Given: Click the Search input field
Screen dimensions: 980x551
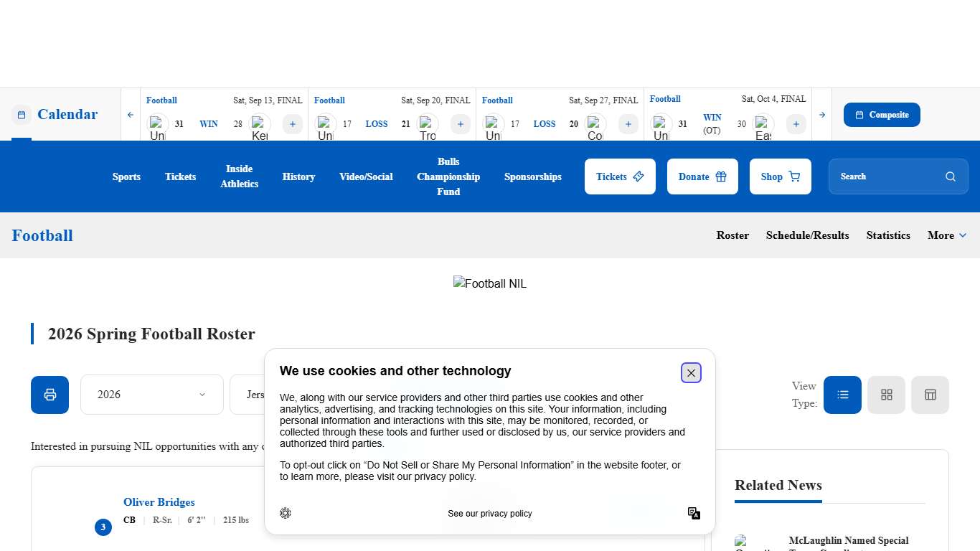Looking at the screenshot, I should (x=890, y=176).
